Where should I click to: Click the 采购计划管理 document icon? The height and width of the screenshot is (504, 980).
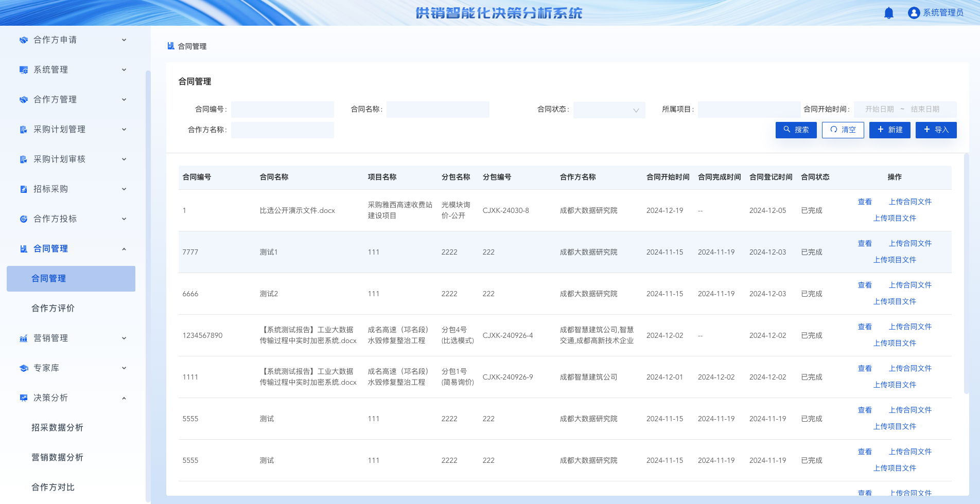(23, 130)
